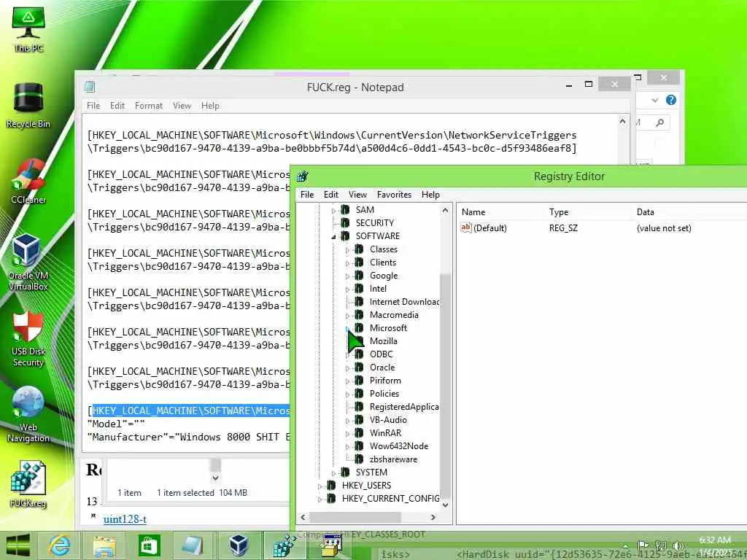The width and height of the screenshot is (747, 560).
Task: Launch CCleaner from the desktop
Action: pyautogui.click(x=28, y=182)
